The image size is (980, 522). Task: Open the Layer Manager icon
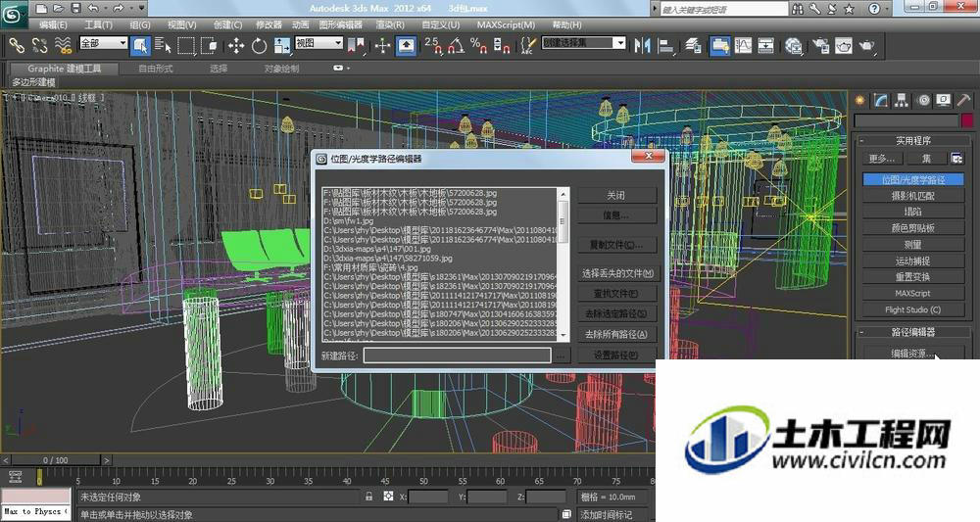[x=693, y=46]
